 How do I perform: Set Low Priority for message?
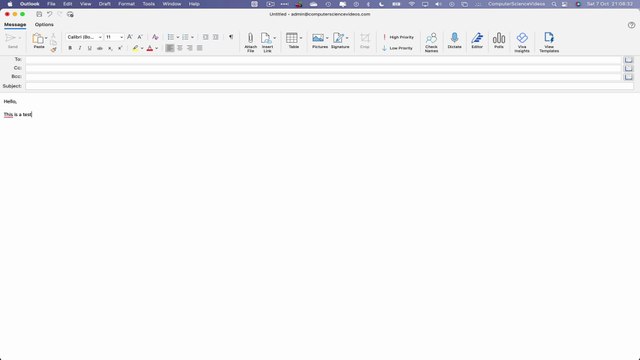(398, 48)
